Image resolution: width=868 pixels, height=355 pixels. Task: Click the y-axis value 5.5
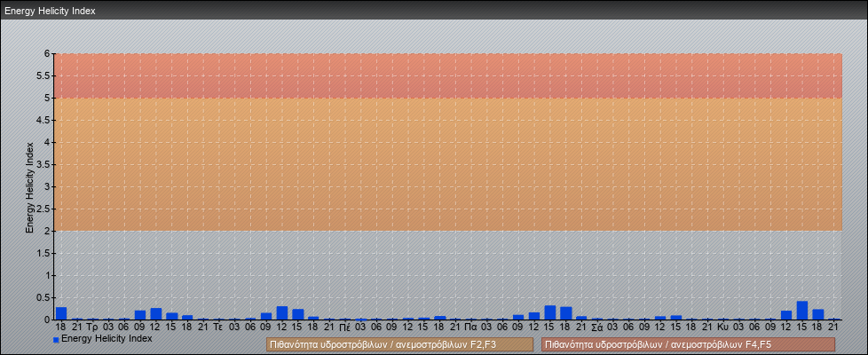pos(43,75)
